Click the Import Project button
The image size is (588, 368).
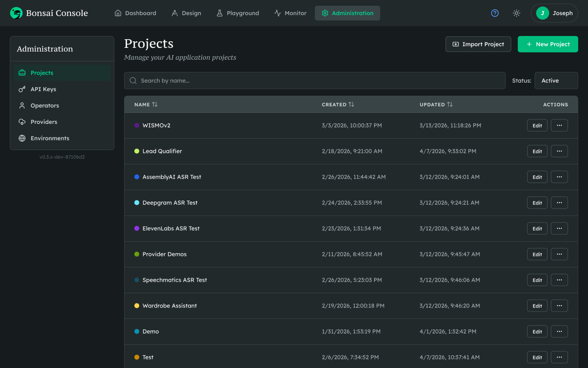(478, 44)
